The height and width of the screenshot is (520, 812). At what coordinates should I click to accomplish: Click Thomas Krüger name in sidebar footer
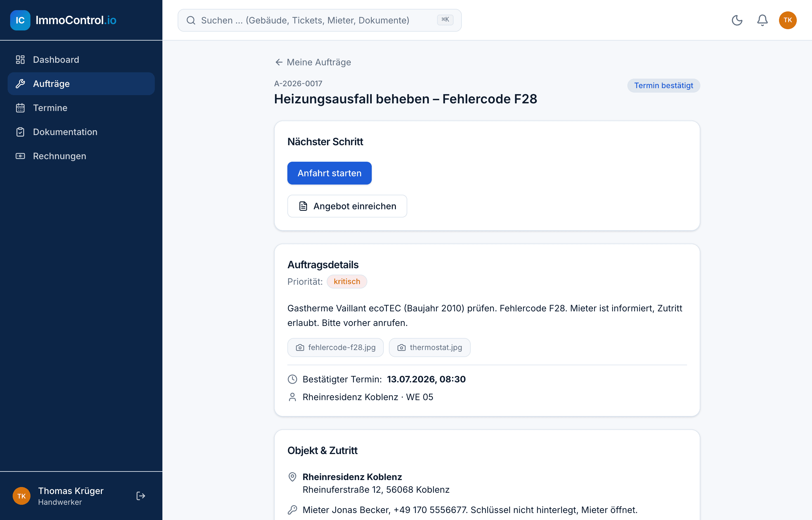[71, 491]
